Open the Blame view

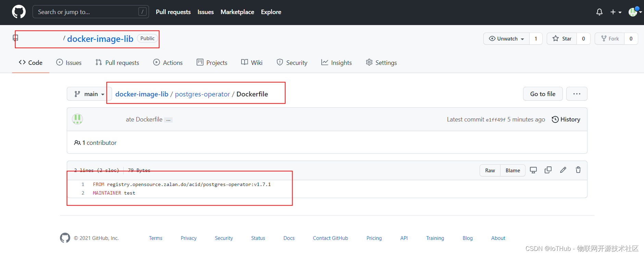pyautogui.click(x=513, y=171)
